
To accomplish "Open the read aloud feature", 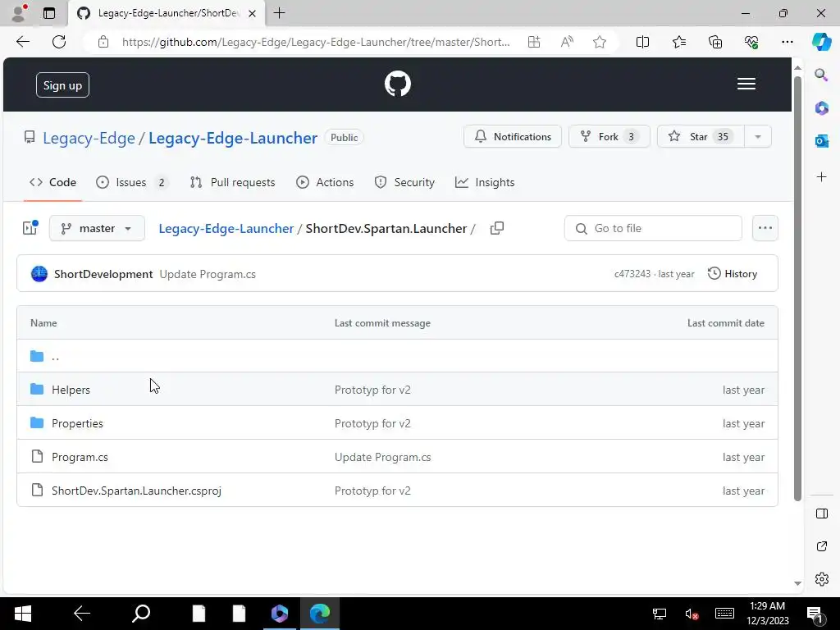I will coord(567,42).
